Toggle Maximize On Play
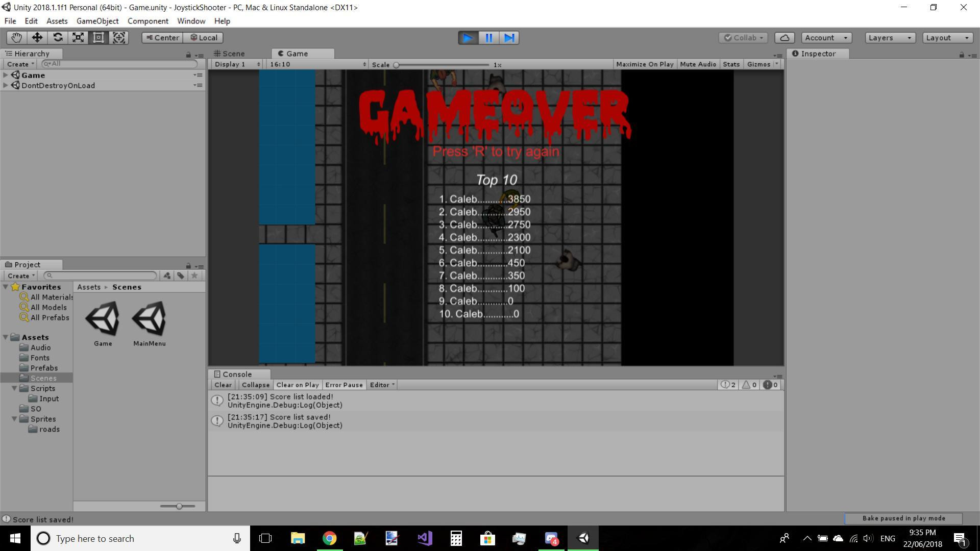Image resolution: width=980 pixels, height=551 pixels. pos(645,64)
